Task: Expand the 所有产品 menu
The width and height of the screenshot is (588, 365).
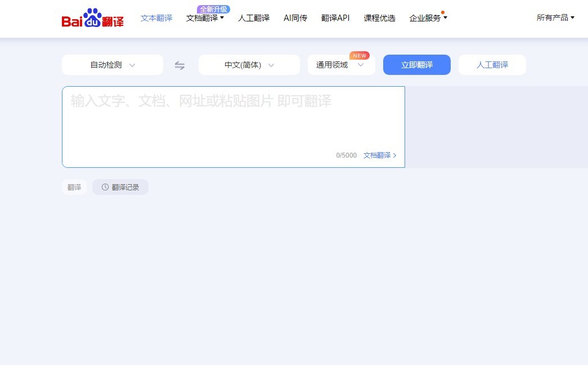Action: (554, 17)
